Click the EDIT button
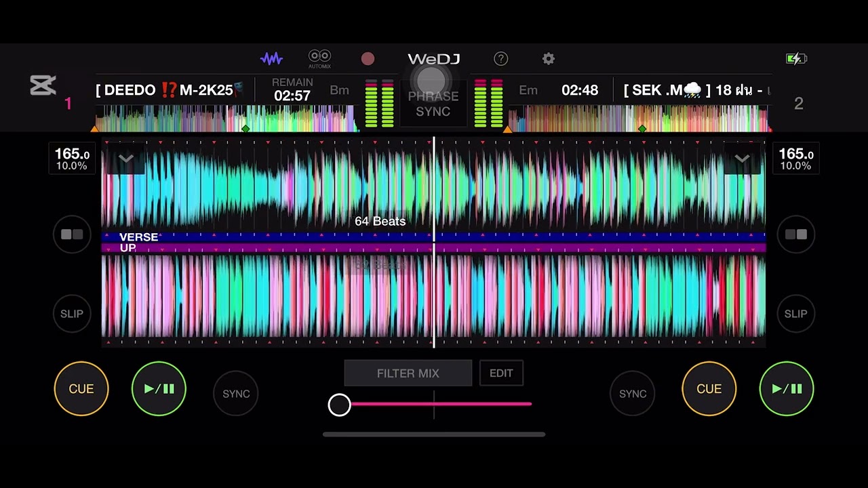868x488 pixels. pos(501,373)
